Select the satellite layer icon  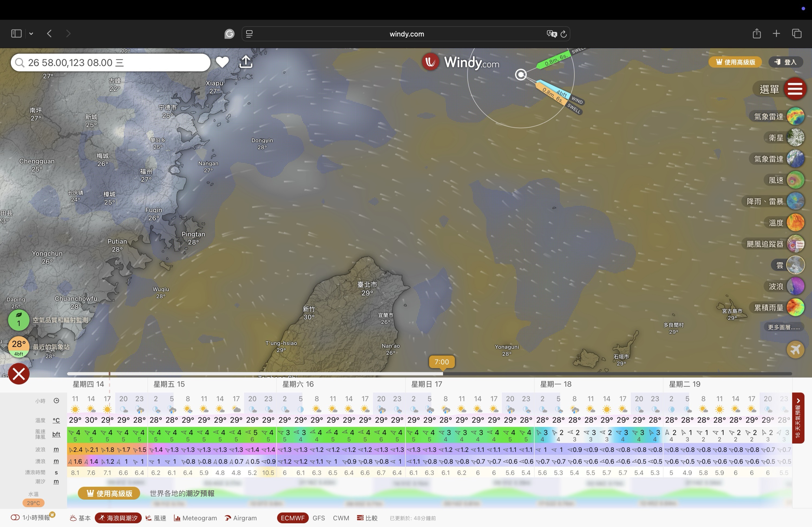pyautogui.click(x=795, y=138)
